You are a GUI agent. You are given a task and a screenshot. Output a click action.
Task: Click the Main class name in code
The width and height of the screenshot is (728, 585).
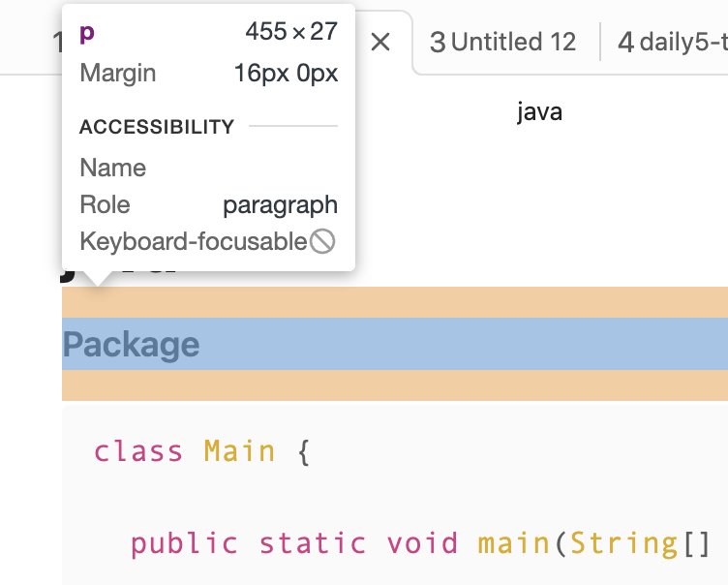click(239, 451)
